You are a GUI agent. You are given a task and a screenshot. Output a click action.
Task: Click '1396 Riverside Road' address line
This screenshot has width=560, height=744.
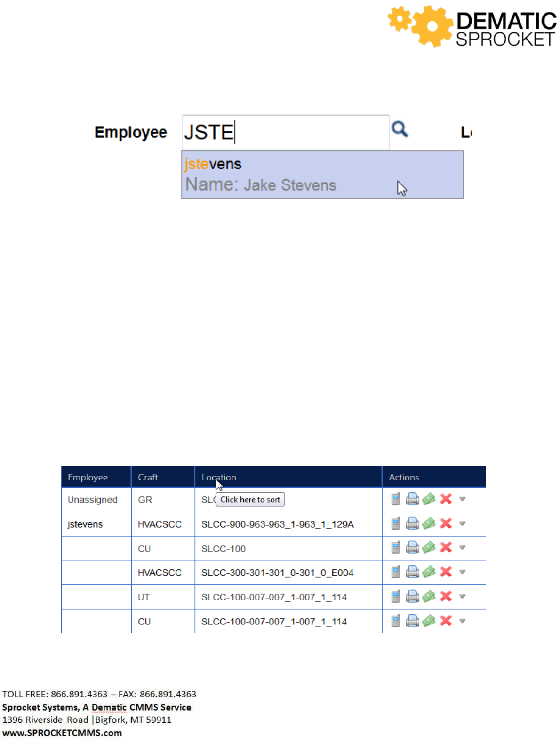45,720
